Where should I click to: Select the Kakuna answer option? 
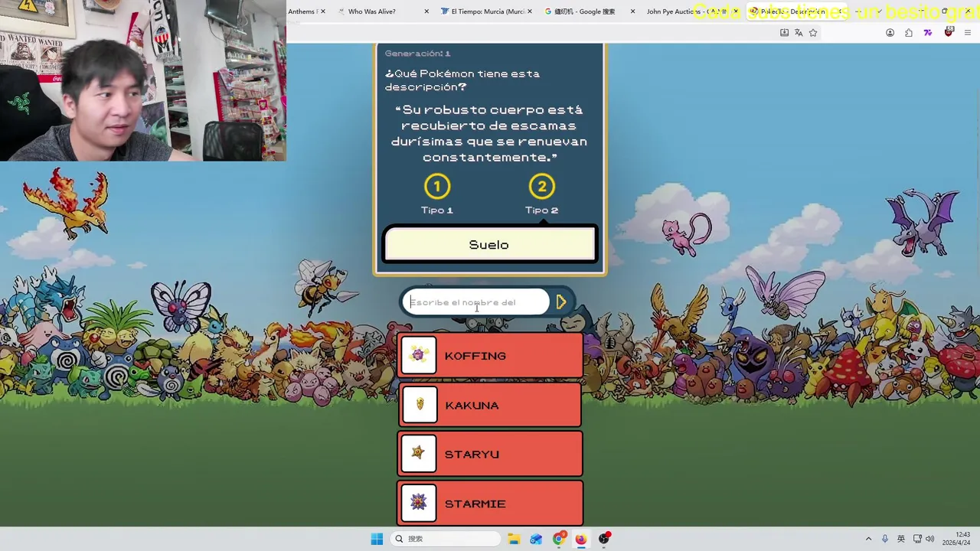tap(490, 405)
